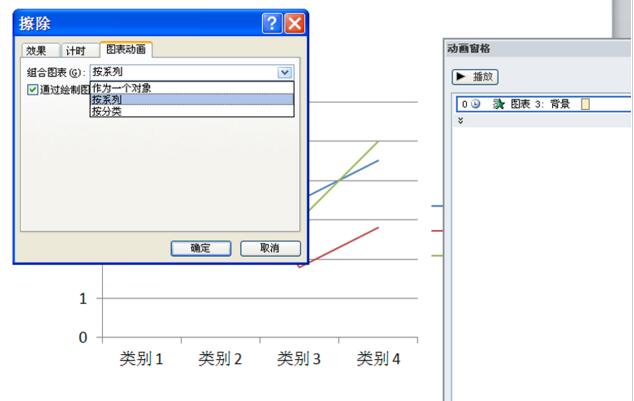634x401 pixels.
Task: Click the axis value 1 label
Action: 83,299
